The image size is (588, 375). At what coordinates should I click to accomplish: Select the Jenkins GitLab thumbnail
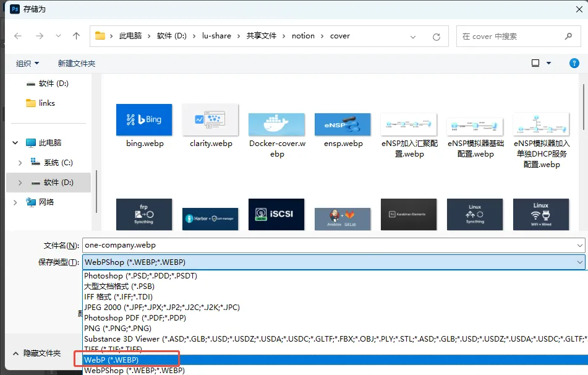click(343, 219)
